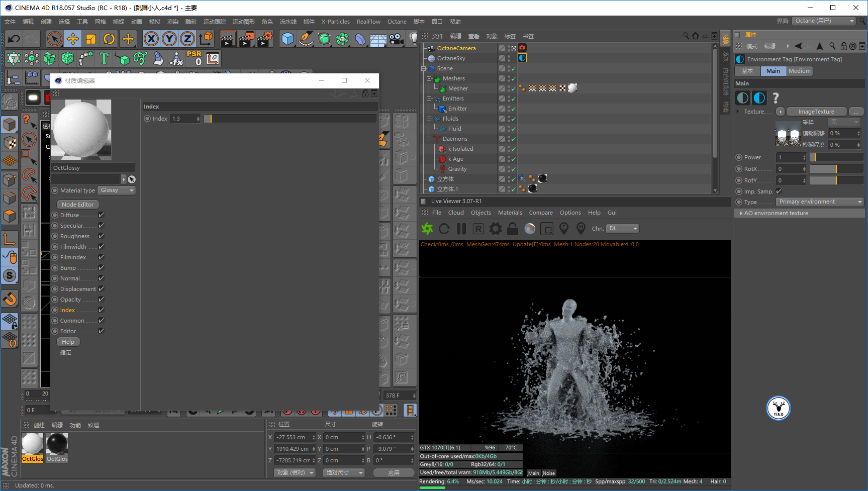Image resolution: width=868 pixels, height=491 pixels.
Task: Add a Cube primitive object
Action: tap(287, 39)
